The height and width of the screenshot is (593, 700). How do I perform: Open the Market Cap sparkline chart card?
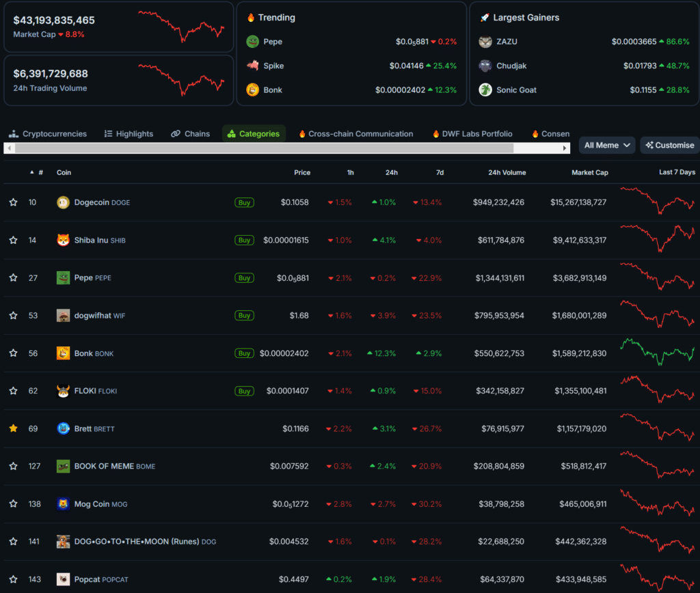(118, 27)
